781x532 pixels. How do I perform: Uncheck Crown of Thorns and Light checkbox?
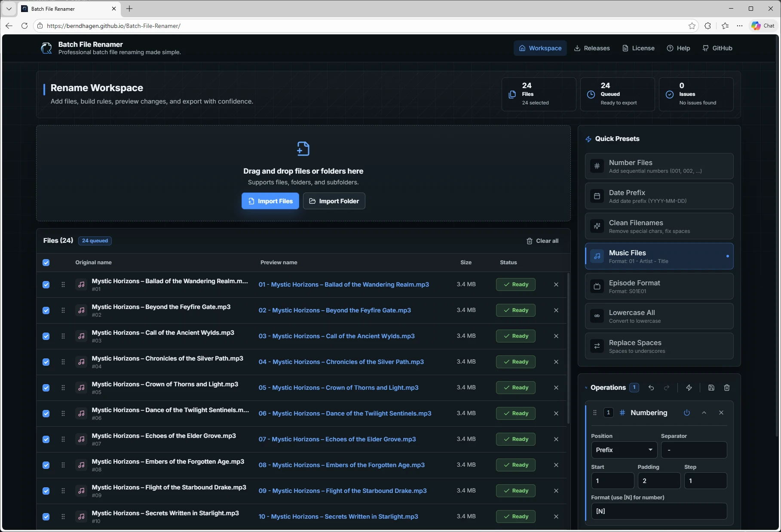tap(46, 388)
